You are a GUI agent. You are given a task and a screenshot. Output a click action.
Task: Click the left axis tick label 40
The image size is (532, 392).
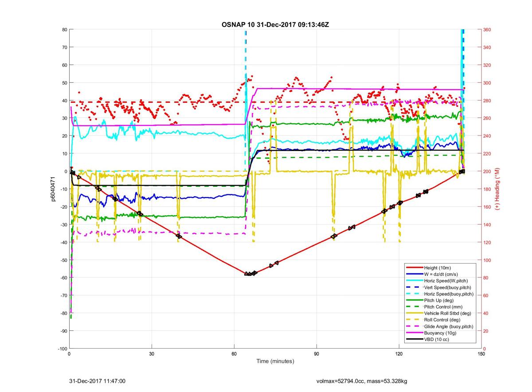pyautogui.click(x=64, y=101)
